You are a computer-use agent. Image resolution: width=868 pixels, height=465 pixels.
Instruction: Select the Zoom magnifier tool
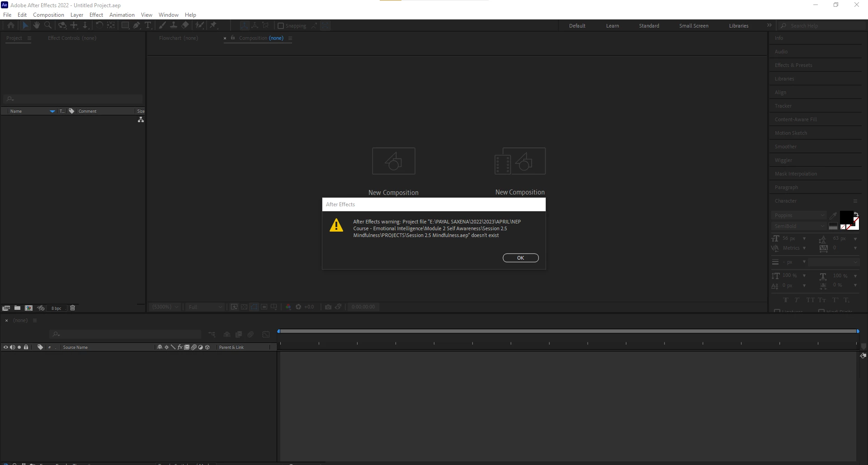[x=48, y=25]
